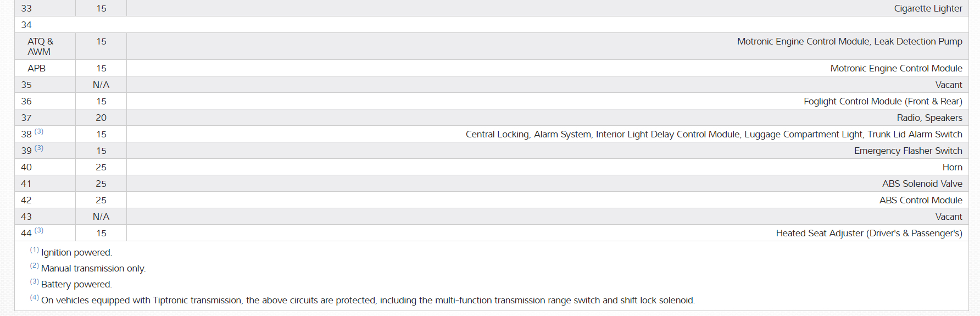Click the (3) footnote link beside fuse 44

[x=39, y=231]
